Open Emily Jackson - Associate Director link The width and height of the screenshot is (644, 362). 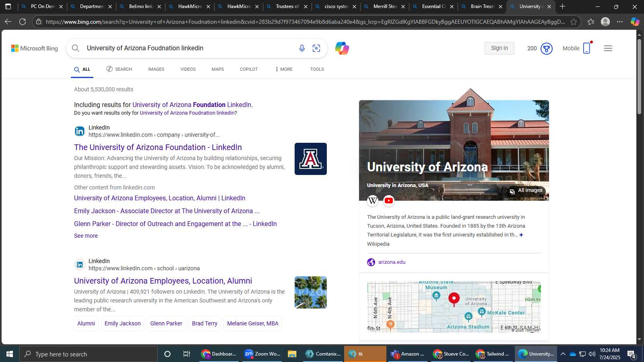tap(167, 211)
